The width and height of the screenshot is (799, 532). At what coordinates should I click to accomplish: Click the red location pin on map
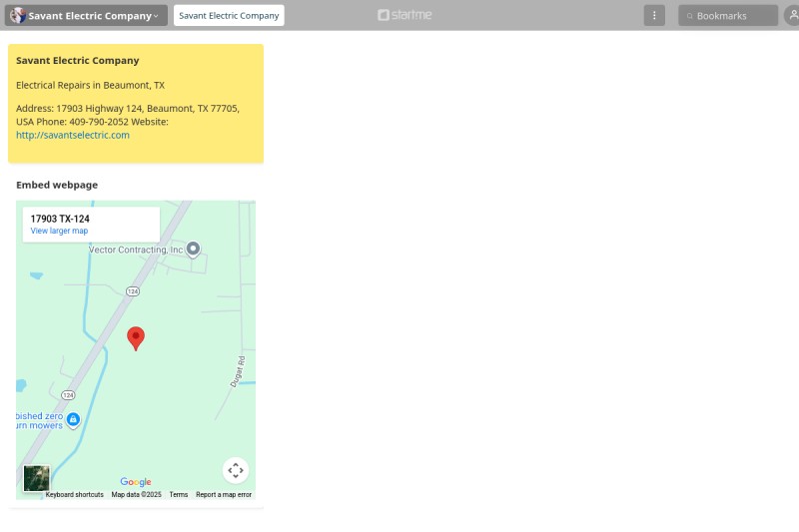[136, 338]
